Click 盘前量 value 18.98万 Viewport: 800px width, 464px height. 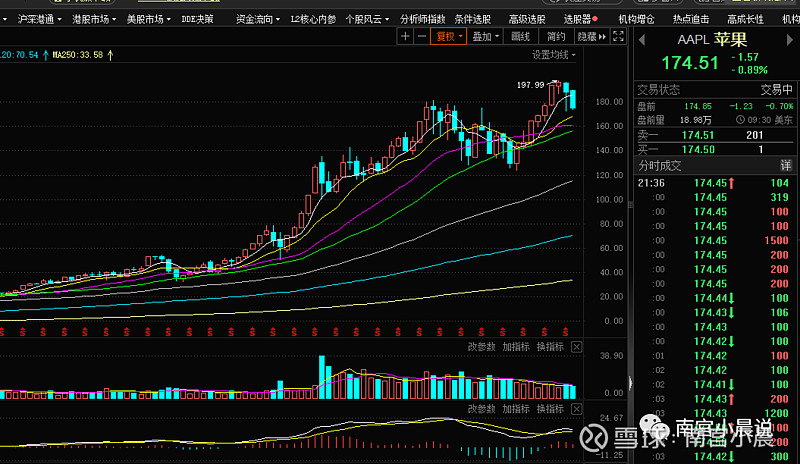pyautogui.click(x=696, y=120)
